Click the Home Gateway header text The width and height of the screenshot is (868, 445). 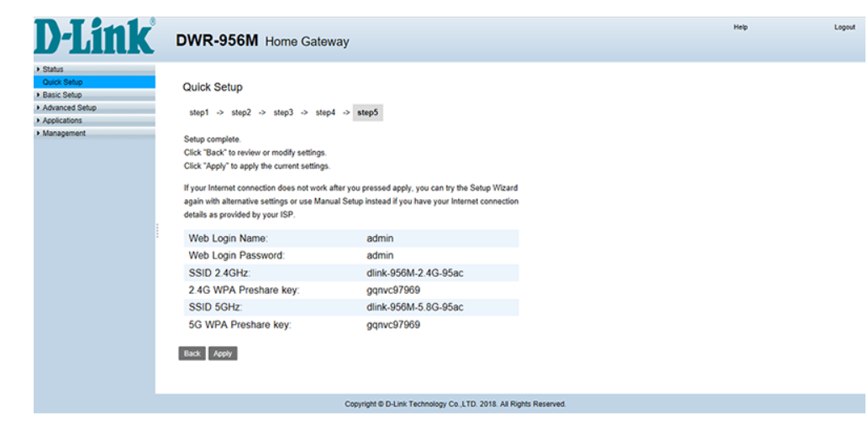pos(308,41)
